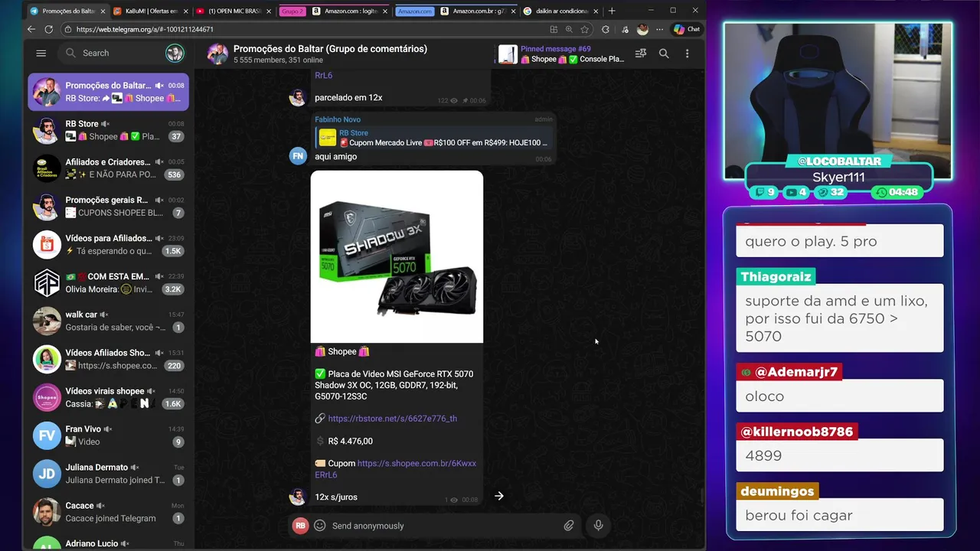980x551 pixels.
Task: Open the RTX 5070 Shadow 3X image
Action: tap(397, 256)
